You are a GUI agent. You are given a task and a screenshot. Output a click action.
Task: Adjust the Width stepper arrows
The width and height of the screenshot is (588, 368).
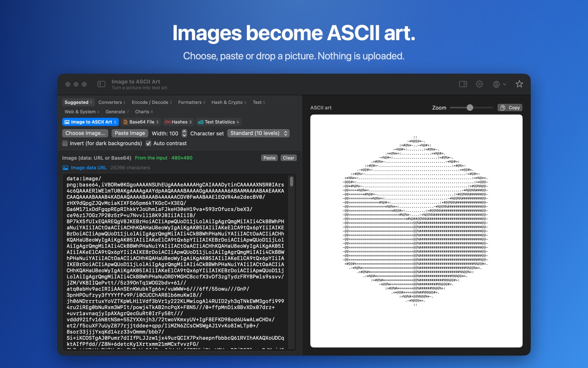[184, 133]
